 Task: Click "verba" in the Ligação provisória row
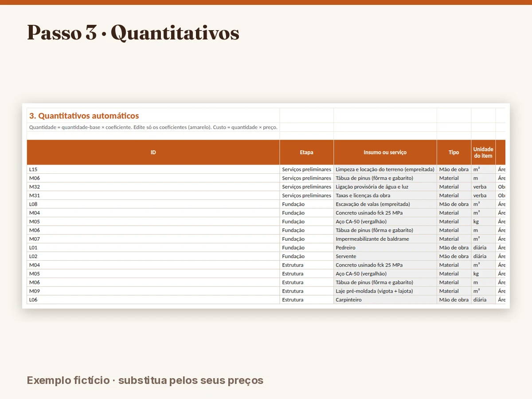click(x=483, y=187)
